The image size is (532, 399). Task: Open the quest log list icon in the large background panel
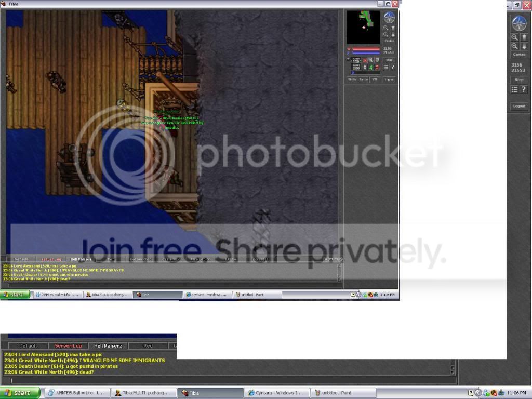pos(515,89)
